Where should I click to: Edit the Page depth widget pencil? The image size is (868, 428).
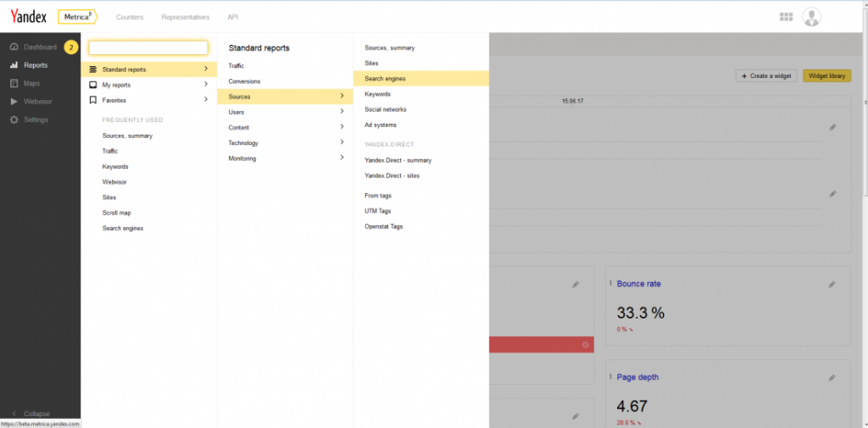pyautogui.click(x=832, y=378)
